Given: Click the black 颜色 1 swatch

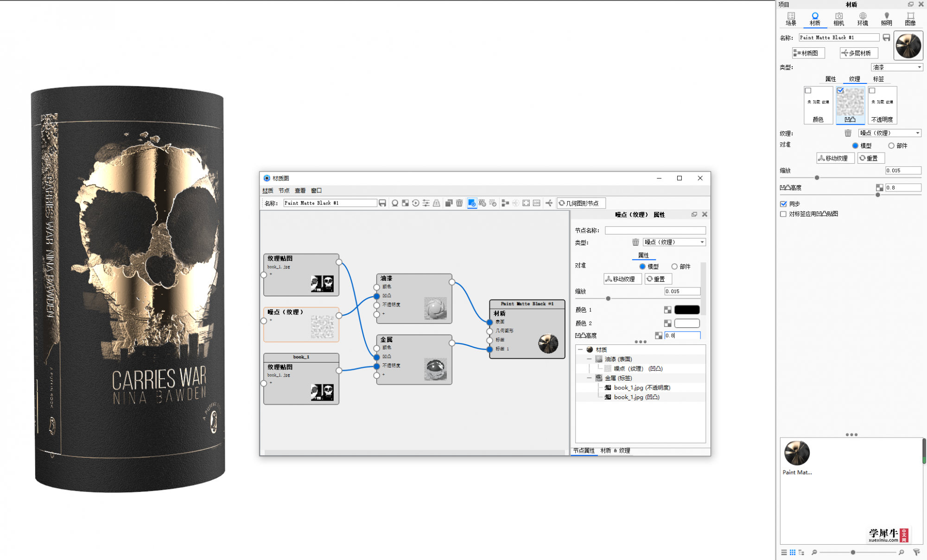Looking at the screenshot, I should tap(687, 310).
